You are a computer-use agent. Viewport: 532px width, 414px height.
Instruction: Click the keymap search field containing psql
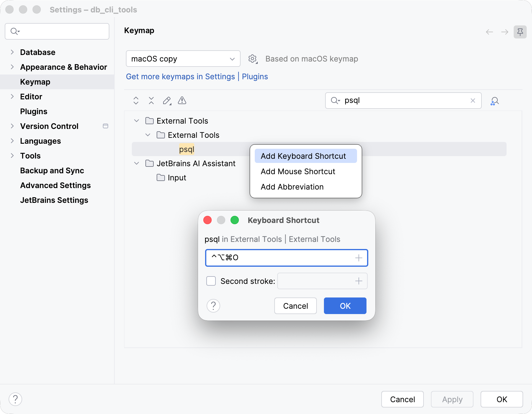[403, 101]
